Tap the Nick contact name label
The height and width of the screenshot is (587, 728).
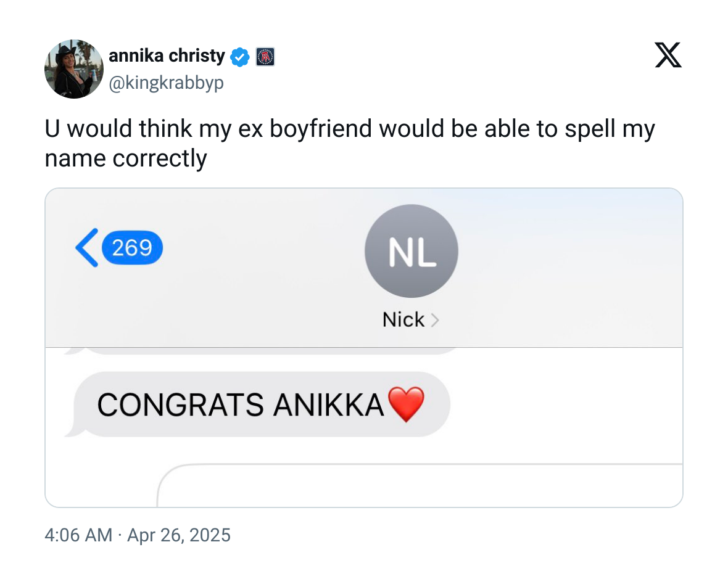coord(403,320)
